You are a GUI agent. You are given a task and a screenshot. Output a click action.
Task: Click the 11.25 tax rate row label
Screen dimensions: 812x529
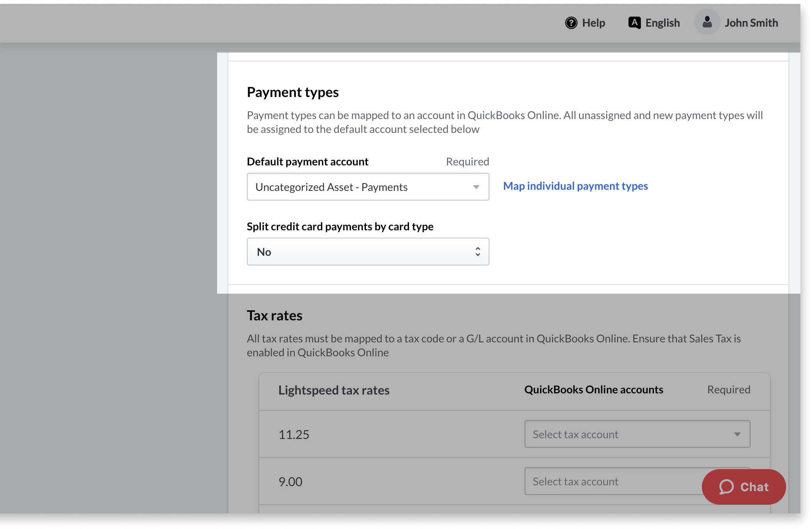(x=294, y=435)
